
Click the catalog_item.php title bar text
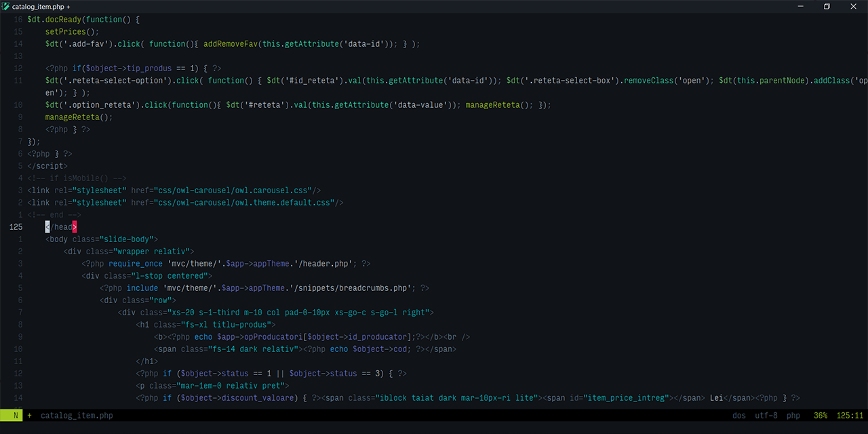click(x=41, y=6)
